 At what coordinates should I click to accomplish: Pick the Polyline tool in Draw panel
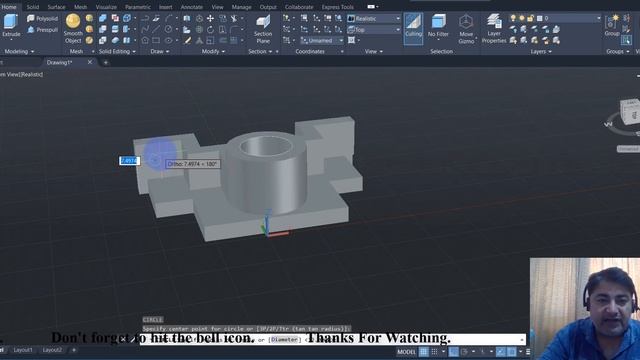pos(145,18)
